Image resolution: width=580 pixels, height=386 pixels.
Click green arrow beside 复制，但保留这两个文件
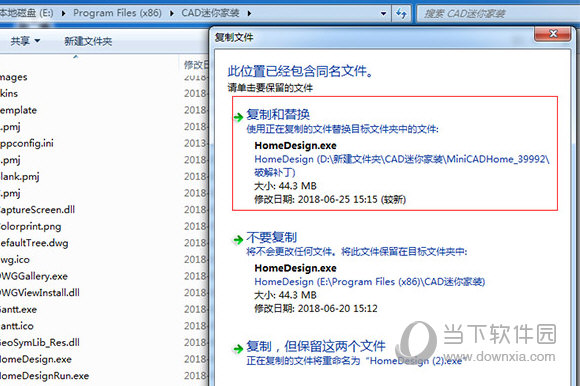point(238,349)
